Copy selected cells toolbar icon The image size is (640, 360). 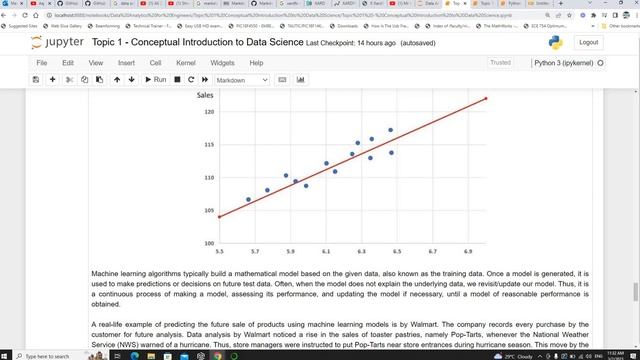coord(84,80)
